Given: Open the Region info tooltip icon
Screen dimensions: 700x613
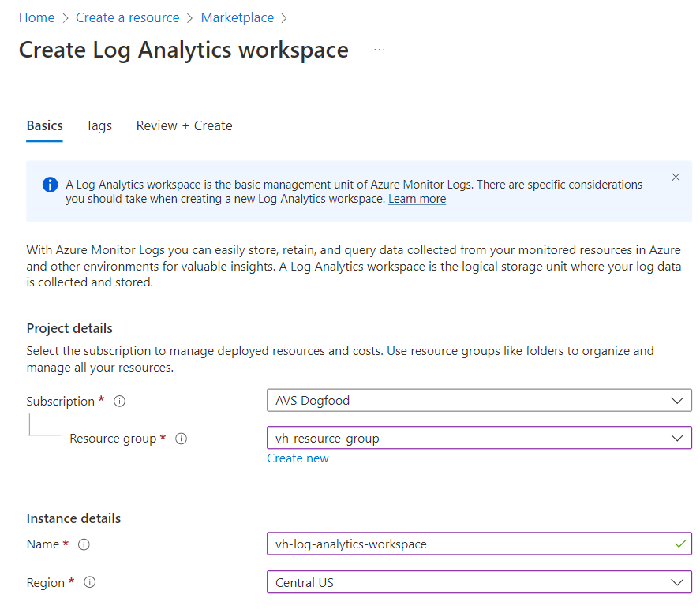Looking at the screenshot, I should (x=90, y=583).
